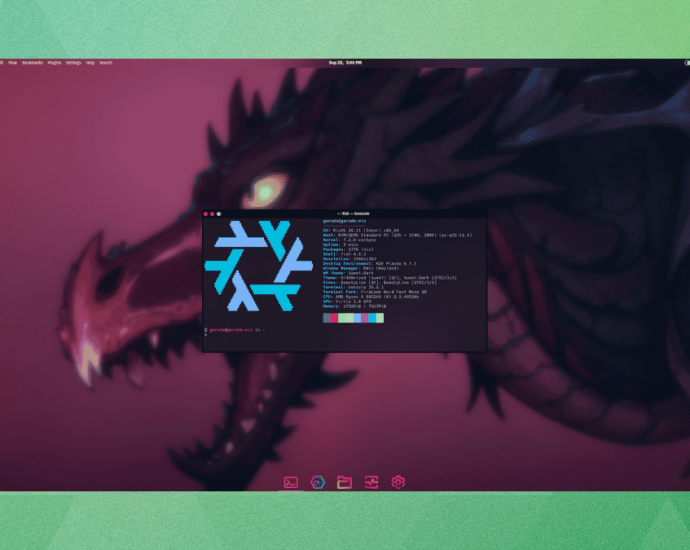Click the cyan color block in terminal
Screen dimensions: 690x550
coord(372,318)
